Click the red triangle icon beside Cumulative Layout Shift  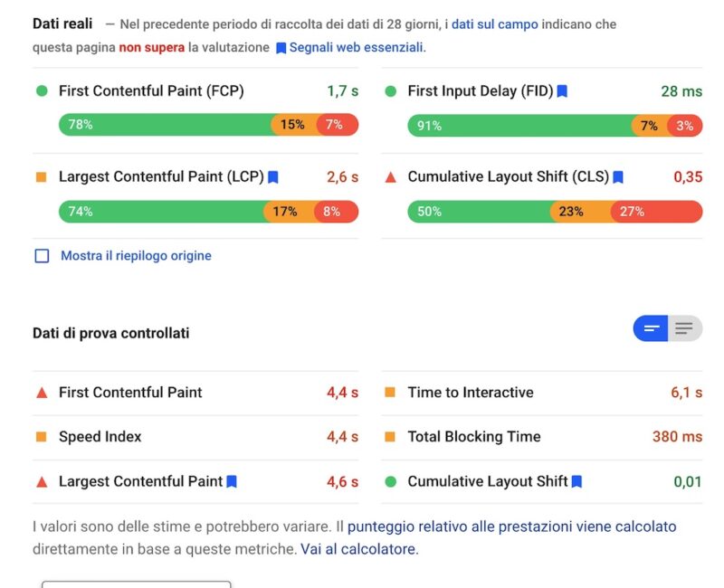[x=389, y=177]
